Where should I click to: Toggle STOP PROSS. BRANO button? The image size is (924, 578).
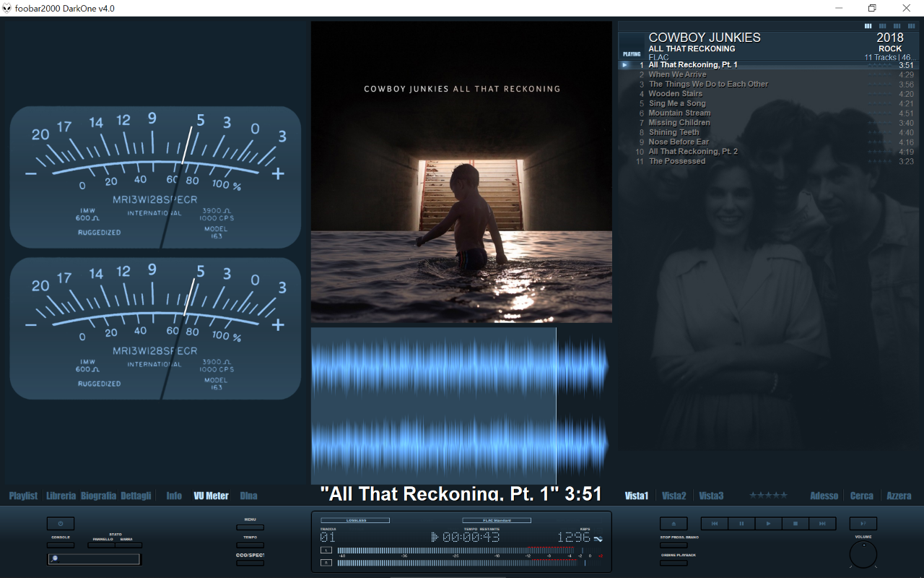pos(674,545)
